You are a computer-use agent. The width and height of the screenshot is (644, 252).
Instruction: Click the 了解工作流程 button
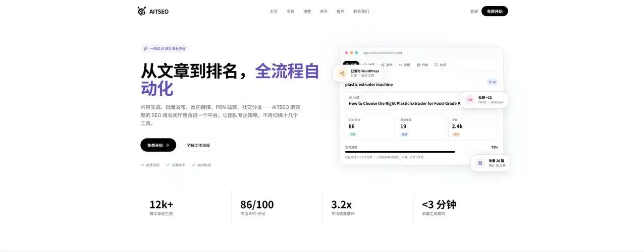tap(198, 145)
